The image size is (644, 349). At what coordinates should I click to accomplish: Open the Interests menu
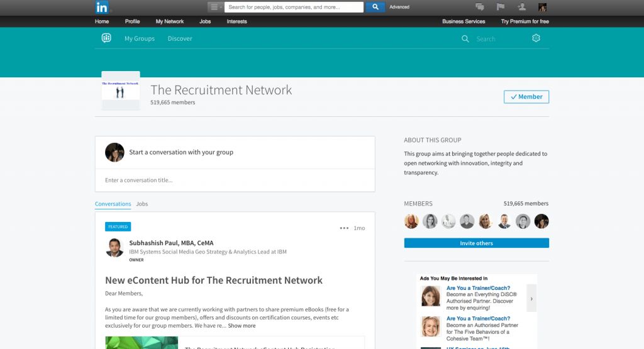click(236, 21)
